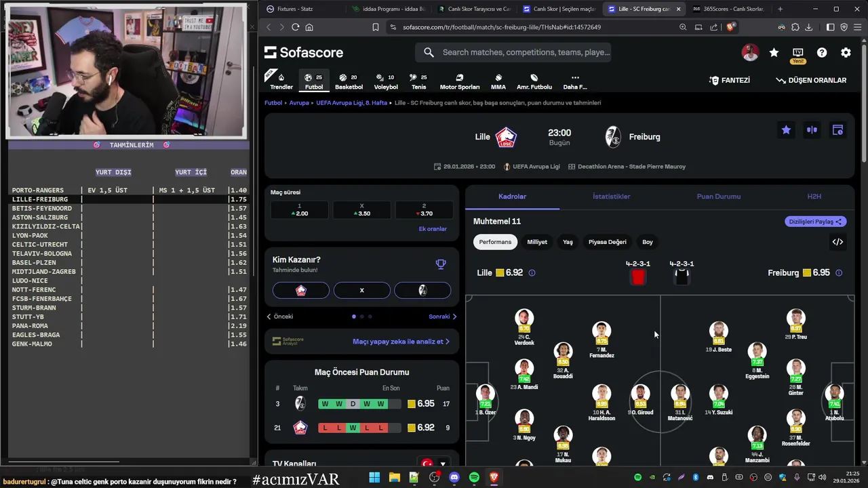Screen dimensions: 868x488
Task: Select the Milliyet lineup filter
Action: click(x=537, y=242)
